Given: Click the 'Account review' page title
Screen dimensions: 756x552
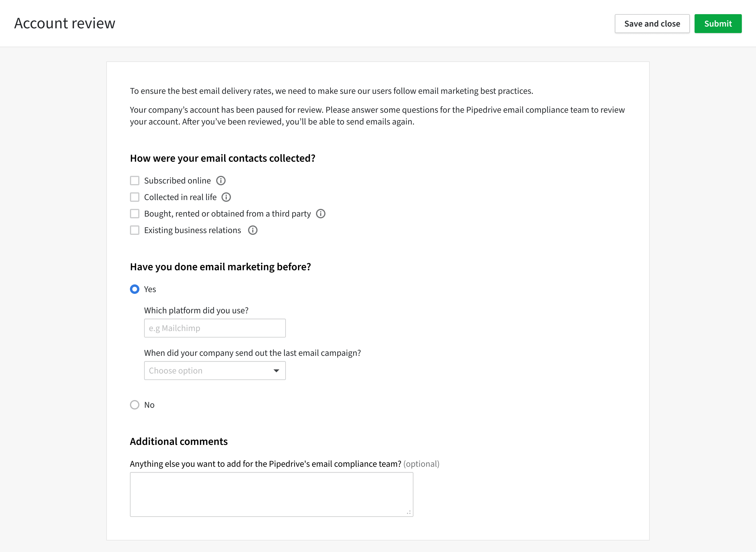Looking at the screenshot, I should [x=65, y=24].
